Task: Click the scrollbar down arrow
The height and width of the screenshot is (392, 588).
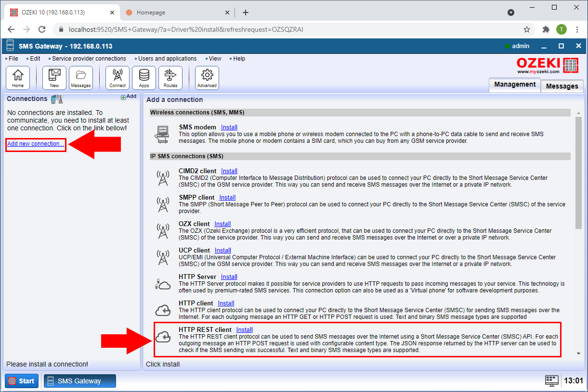Action: [x=578, y=354]
